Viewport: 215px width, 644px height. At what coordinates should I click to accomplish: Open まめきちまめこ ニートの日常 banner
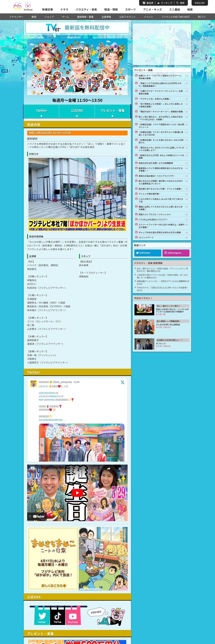(x=77, y=559)
